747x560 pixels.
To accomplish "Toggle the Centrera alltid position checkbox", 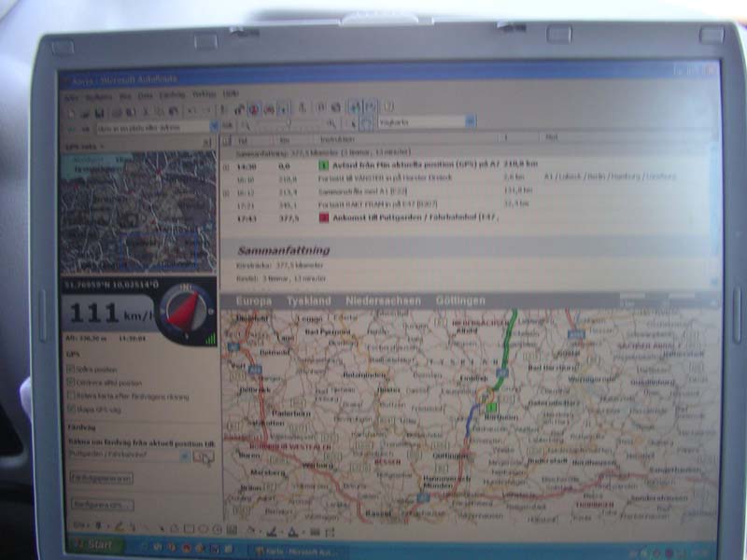I will 71,382.
